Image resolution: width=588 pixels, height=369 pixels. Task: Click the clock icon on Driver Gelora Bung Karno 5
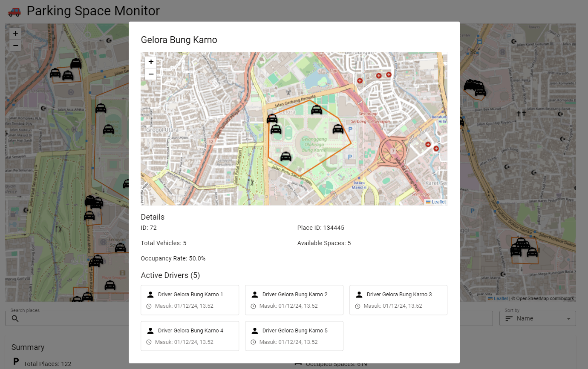(253, 342)
